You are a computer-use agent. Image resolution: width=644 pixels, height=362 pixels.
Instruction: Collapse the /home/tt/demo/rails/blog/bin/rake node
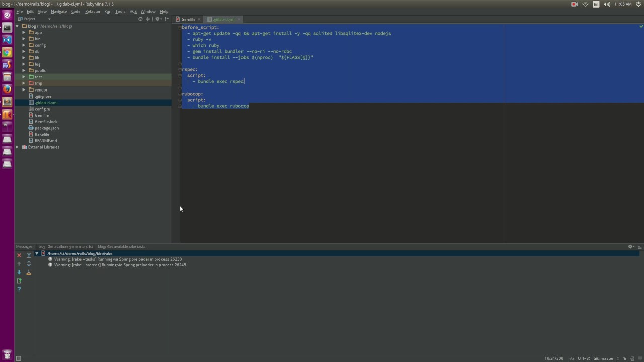(37, 254)
